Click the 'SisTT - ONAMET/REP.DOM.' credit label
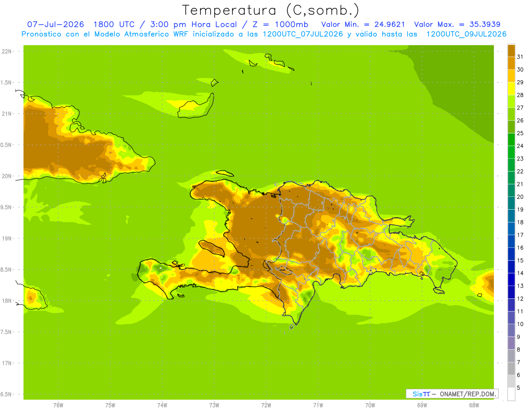This screenshot has width=532, height=411. pyautogui.click(x=452, y=394)
